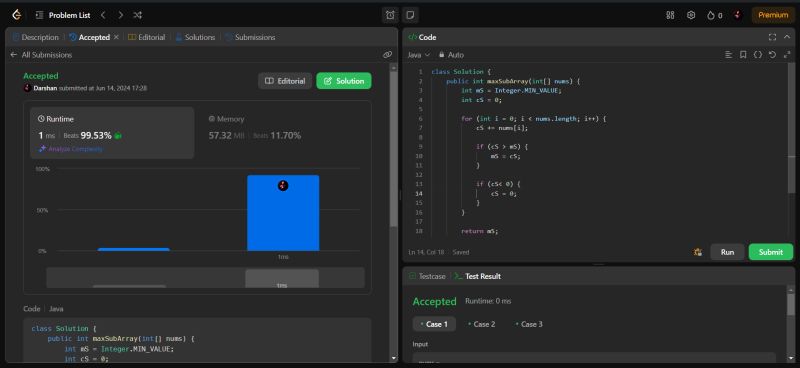This screenshot has height=368, width=800.
Task: Open the alarm clock timer icon
Action: coord(390,15)
